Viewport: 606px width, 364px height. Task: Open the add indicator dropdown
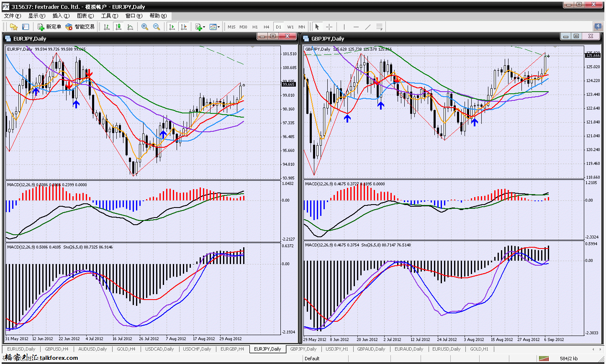click(200, 27)
